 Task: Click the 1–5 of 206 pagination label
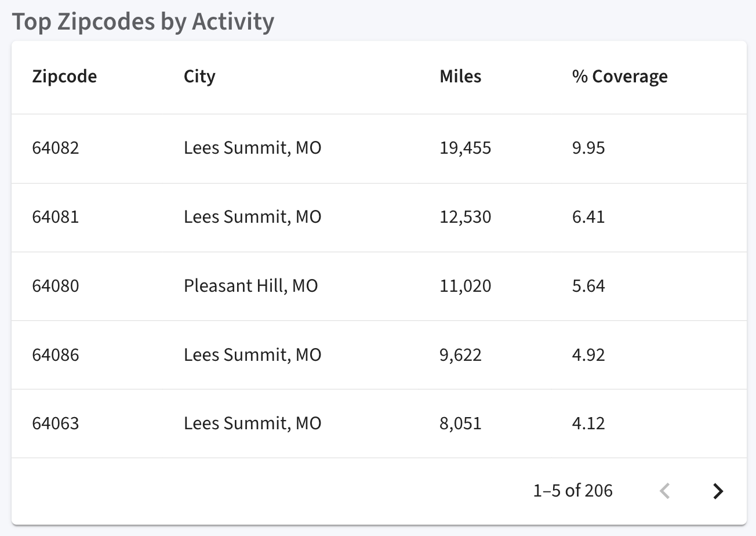573,491
